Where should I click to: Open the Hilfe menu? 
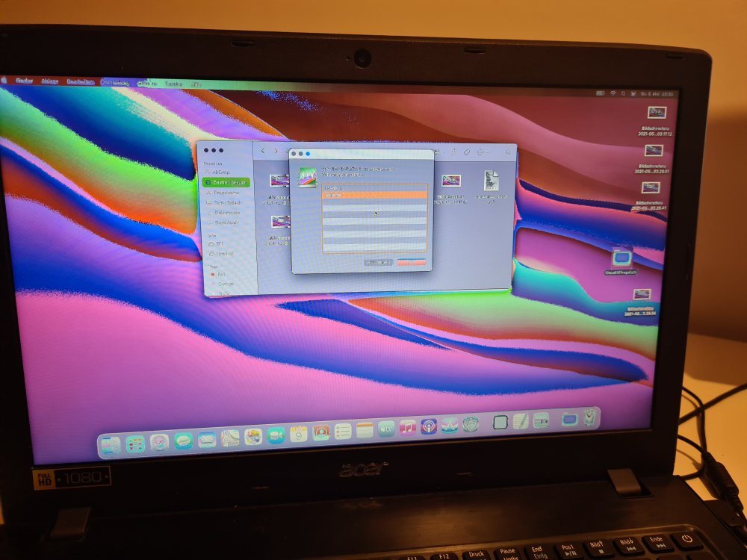click(x=196, y=84)
